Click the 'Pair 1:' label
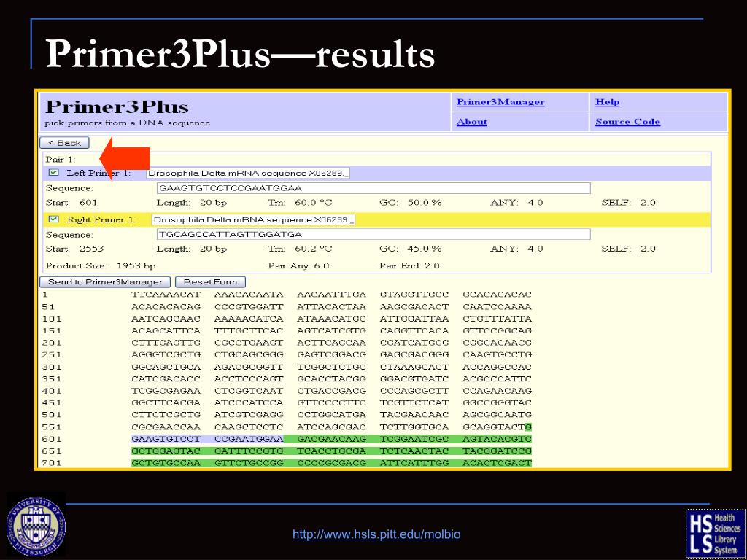 61,159
